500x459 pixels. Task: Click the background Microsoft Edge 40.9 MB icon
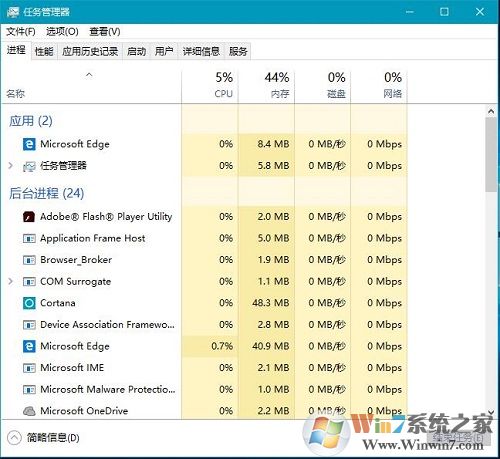tap(29, 346)
